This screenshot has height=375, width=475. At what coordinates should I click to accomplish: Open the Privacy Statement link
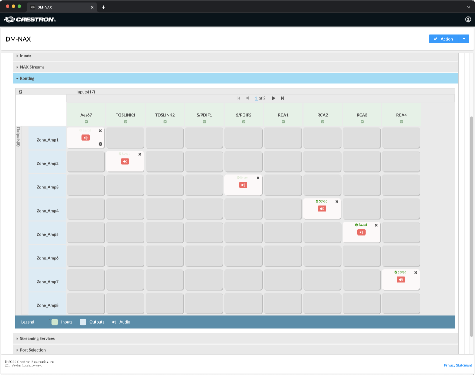pos(457,366)
